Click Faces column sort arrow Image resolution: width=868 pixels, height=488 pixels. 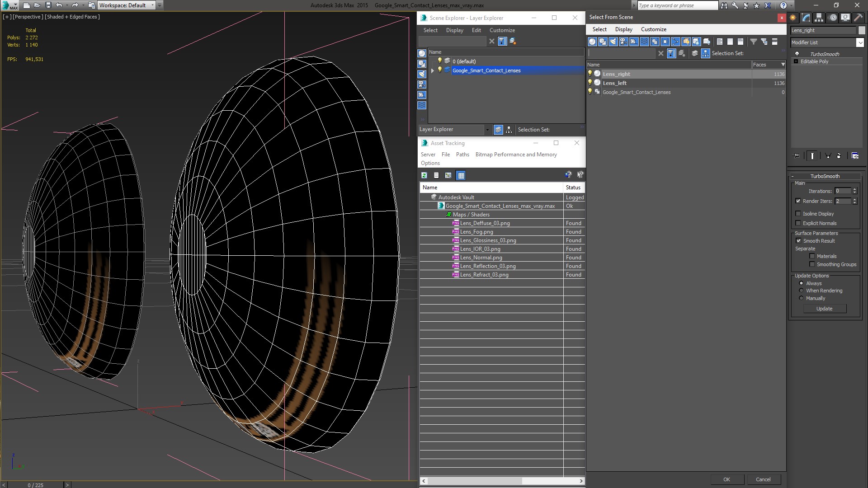click(x=783, y=65)
